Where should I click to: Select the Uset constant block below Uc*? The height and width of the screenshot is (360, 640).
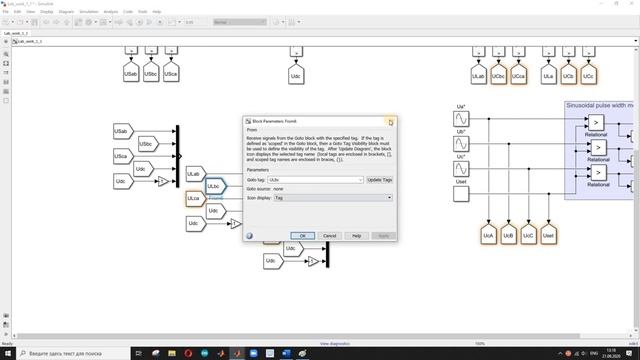pos(461,194)
